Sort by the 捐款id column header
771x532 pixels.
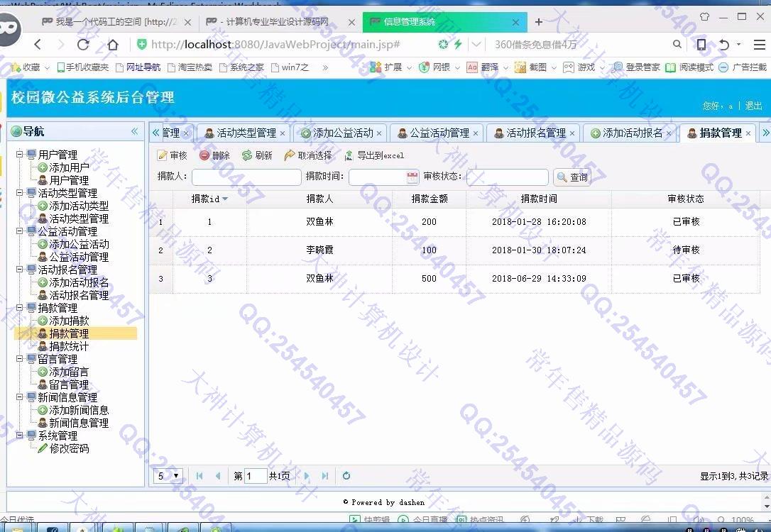point(209,199)
